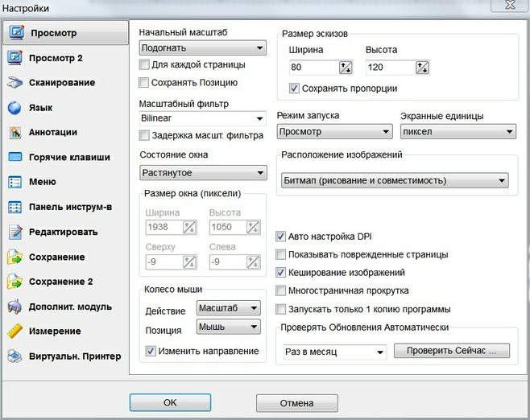Check Запускать только 1 копию программы

pos(280,309)
